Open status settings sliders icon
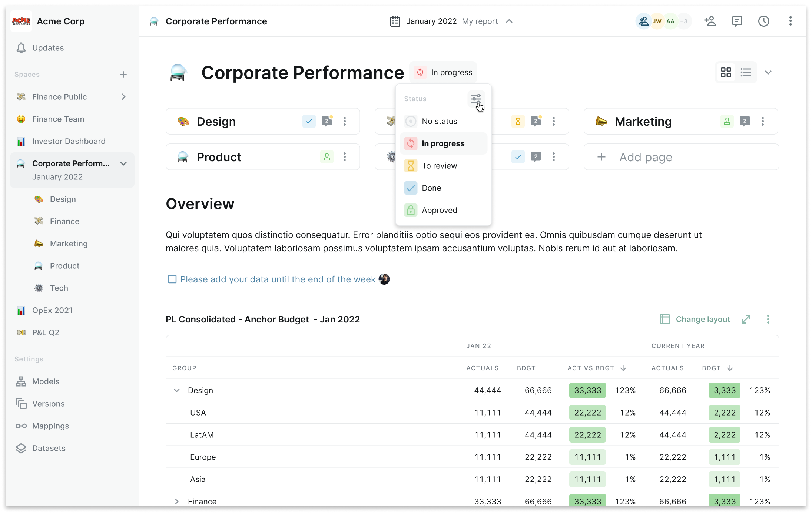The image size is (812, 513). 476,99
